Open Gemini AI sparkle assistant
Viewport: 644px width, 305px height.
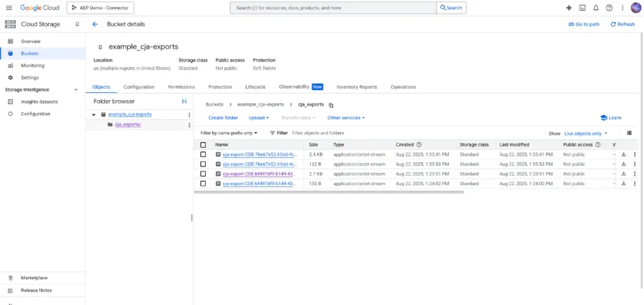point(569,8)
